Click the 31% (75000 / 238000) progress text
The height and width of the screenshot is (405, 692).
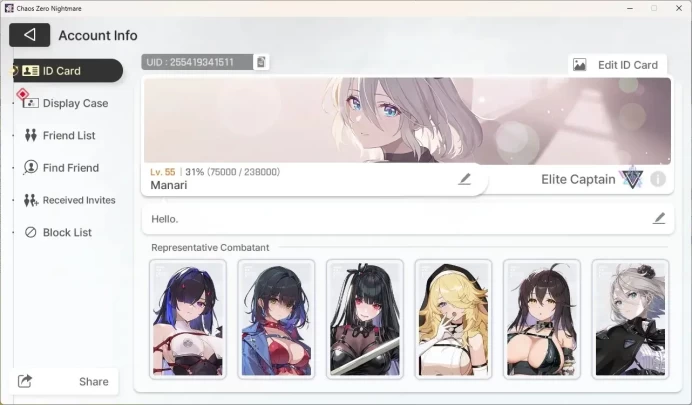pos(233,172)
